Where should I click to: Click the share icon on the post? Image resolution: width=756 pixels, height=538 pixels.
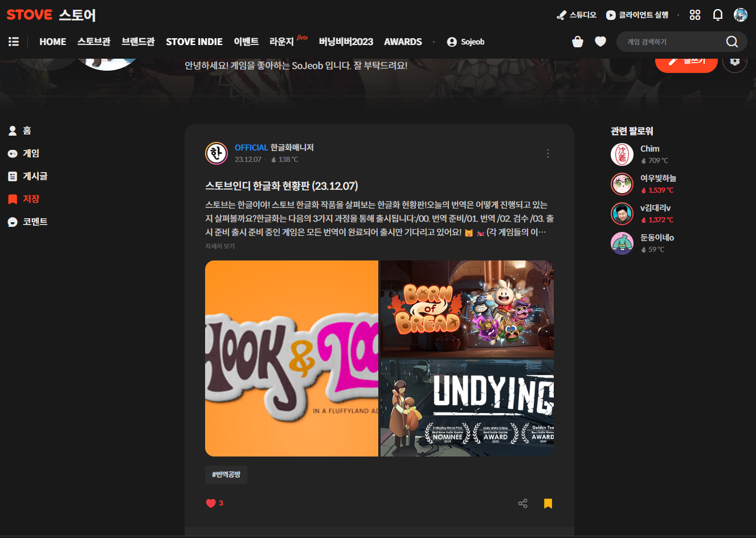[523, 503]
